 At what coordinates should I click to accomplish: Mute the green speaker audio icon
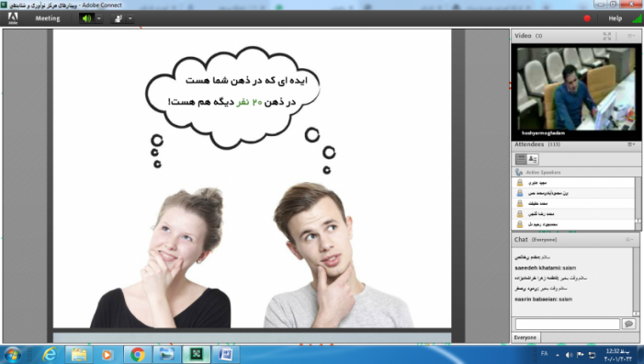coord(86,18)
